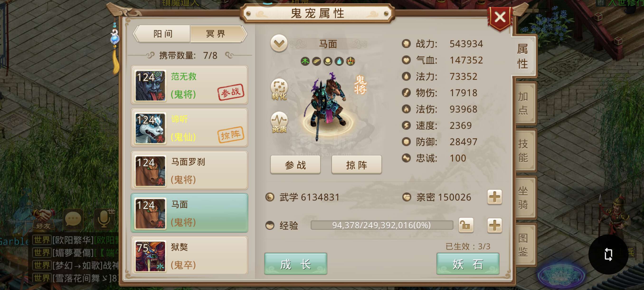
Task: Click the plus icon beside experience bar
Action: coord(494,225)
